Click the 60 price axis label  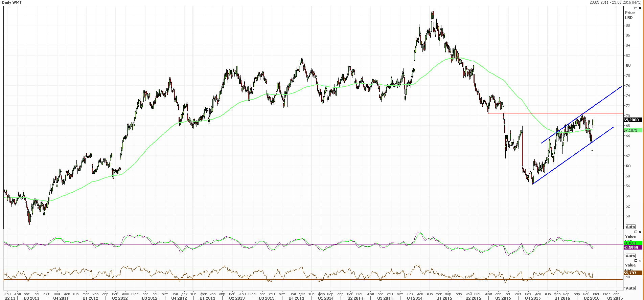click(628, 166)
